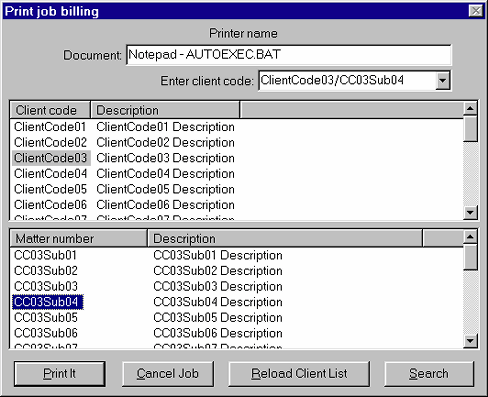Select the highlighted ClientCode03 row

pos(51,158)
